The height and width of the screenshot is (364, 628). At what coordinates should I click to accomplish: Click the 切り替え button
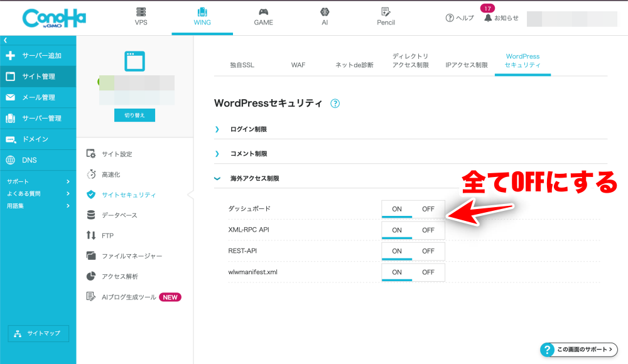(134, 115)
